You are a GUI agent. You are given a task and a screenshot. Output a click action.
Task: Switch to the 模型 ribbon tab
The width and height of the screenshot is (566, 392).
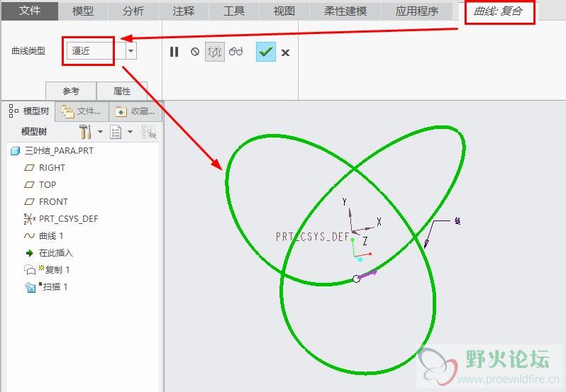(83, 11)
